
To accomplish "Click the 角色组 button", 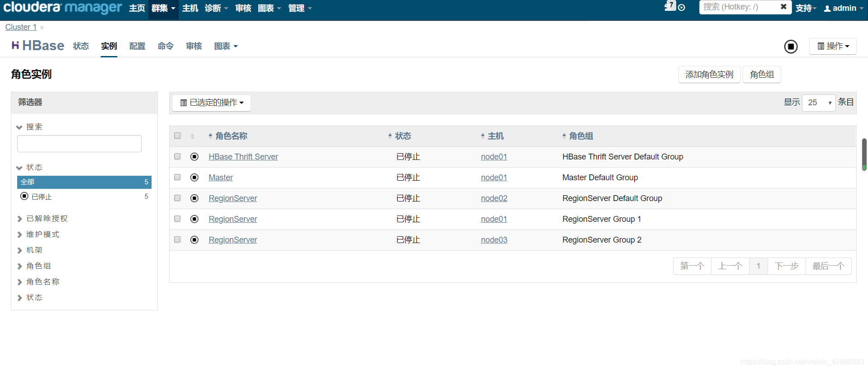I will coord(762,75).
